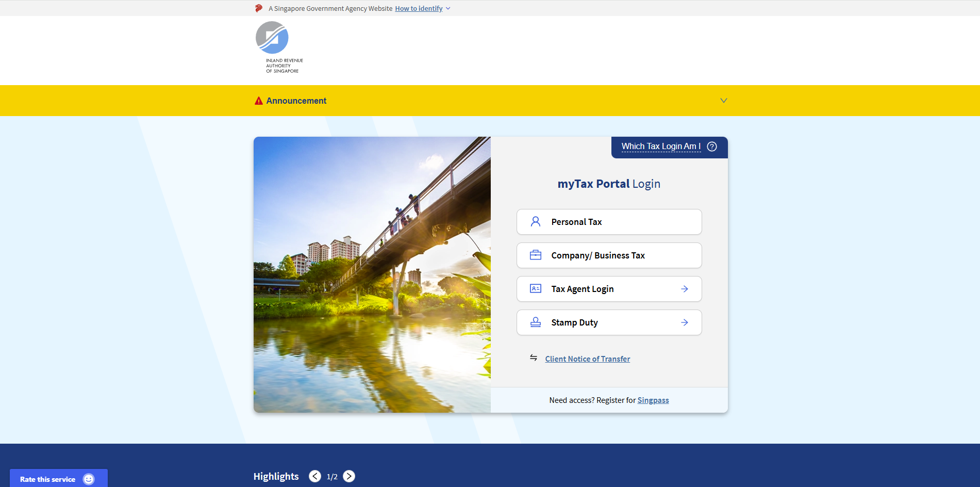The width and height of the screenshot is (980, 487).
Task: Expand the Announcement banner chevron
Action: [724, 101]
